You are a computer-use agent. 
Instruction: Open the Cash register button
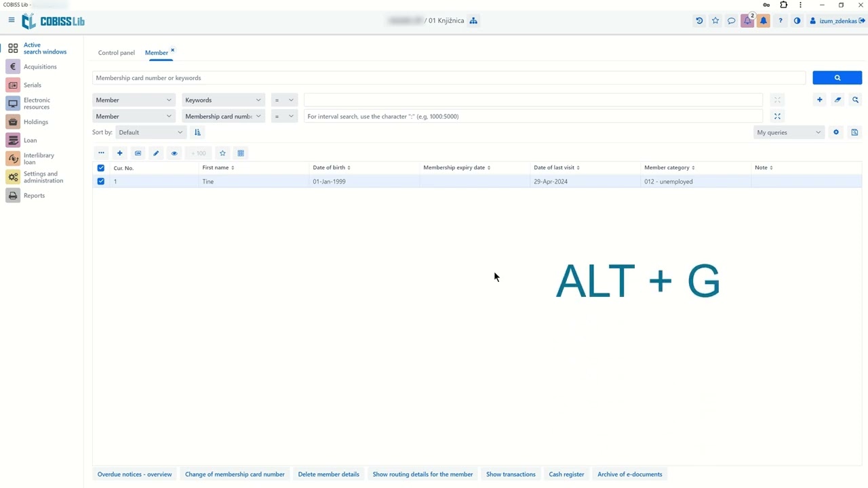pyautogui.click(x=566, y=474)
